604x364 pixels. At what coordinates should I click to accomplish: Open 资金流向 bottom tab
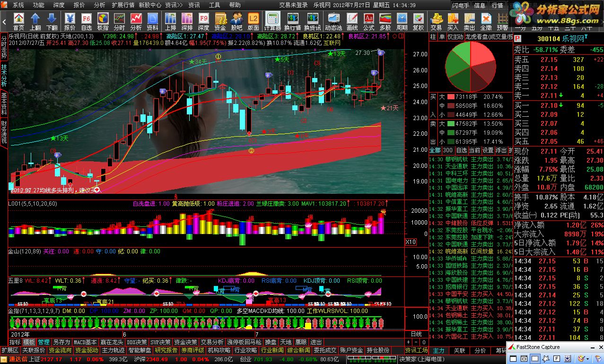pos(60,350)
